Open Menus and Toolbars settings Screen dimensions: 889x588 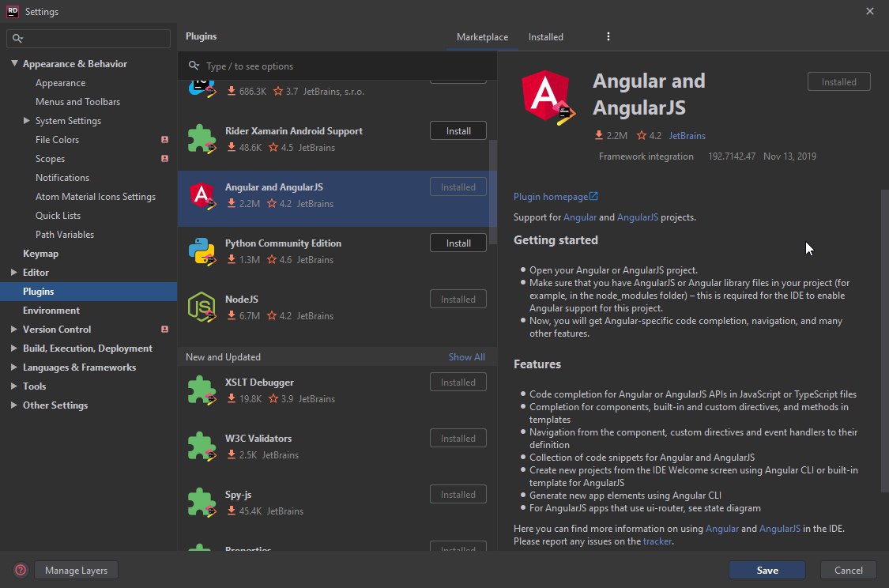coord(77,102)
